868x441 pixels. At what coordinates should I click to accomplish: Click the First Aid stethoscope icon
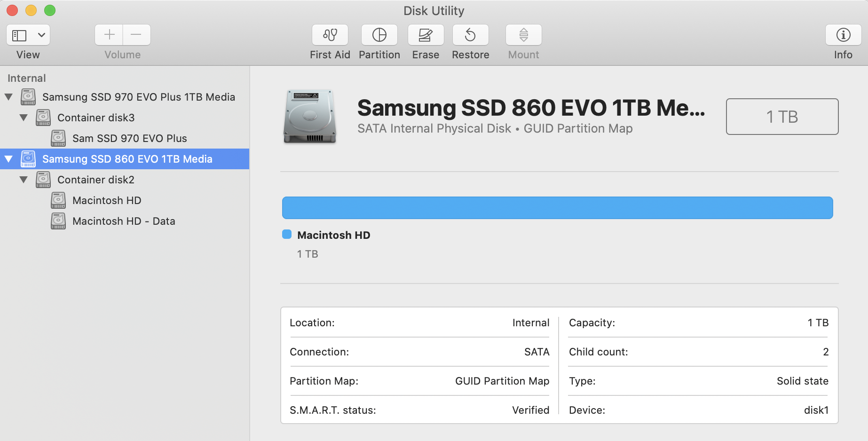pos(330,35)
